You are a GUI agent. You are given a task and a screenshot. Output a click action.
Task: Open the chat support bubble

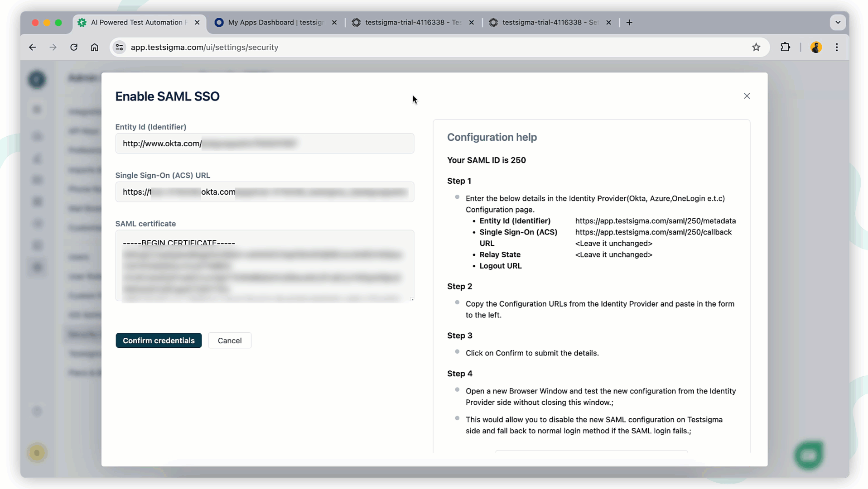coord(809,455)
